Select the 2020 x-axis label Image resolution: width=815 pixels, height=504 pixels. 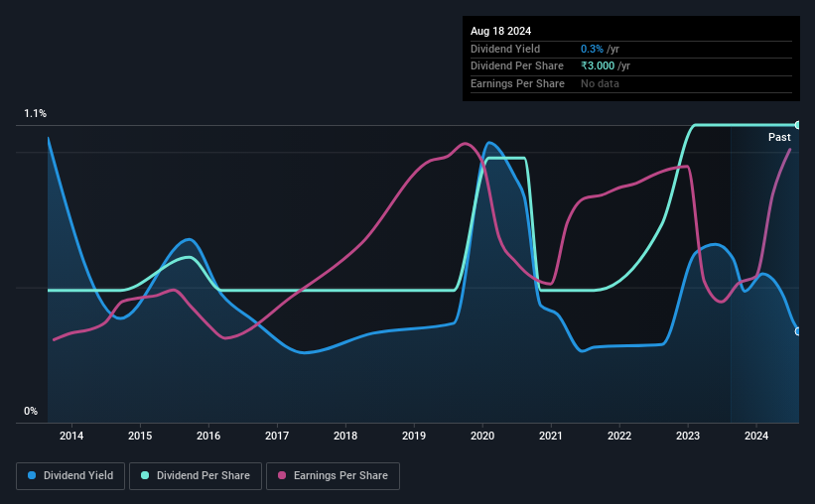coord(482,436)
